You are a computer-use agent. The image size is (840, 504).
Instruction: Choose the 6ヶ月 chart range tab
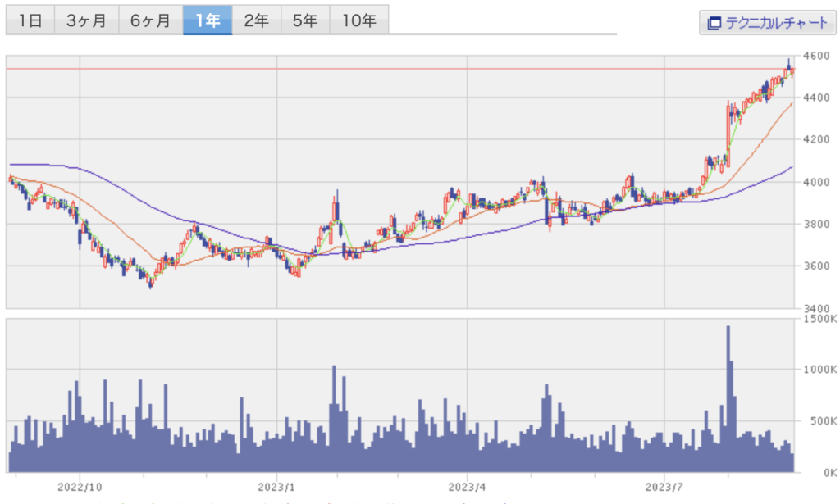click(x=150, y=20)
